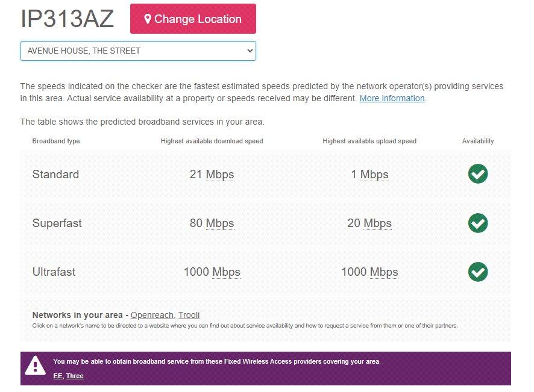Click the 21 Mbps Standard download speed

click(212, 173)
